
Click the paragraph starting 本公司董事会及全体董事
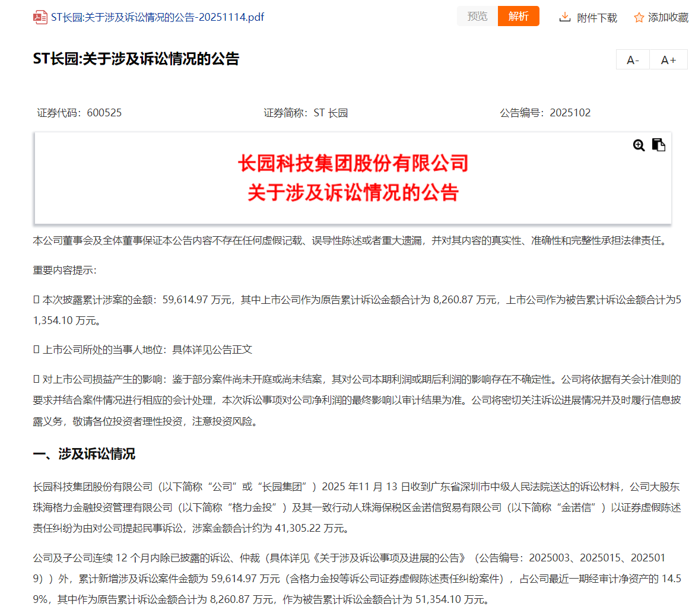click(352, 240)
